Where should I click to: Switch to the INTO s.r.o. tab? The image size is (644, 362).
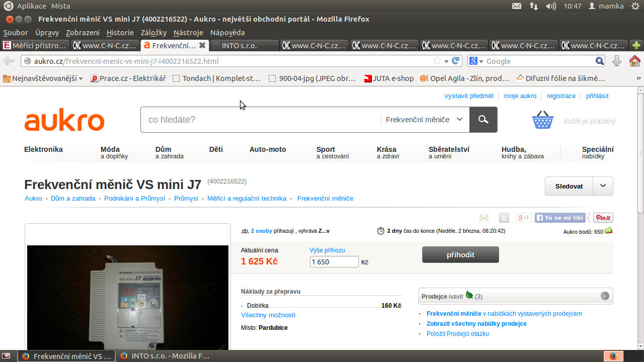point(244,46)
